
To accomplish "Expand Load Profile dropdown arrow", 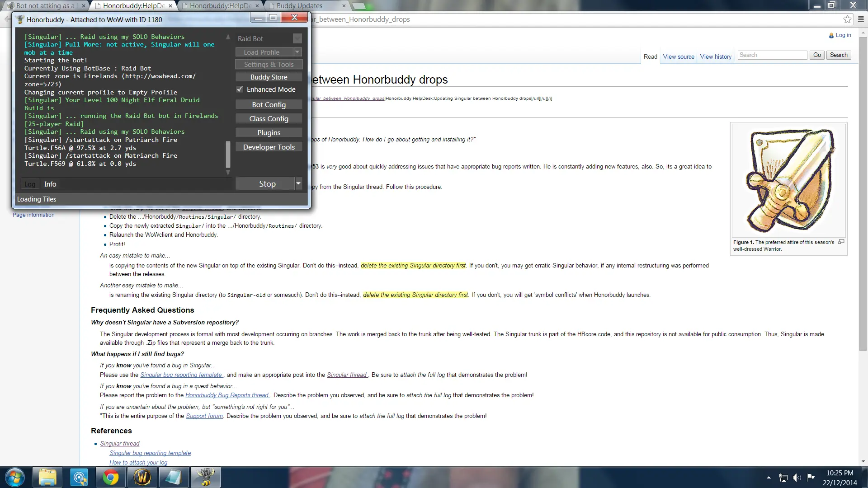I will tap(297, 52).
